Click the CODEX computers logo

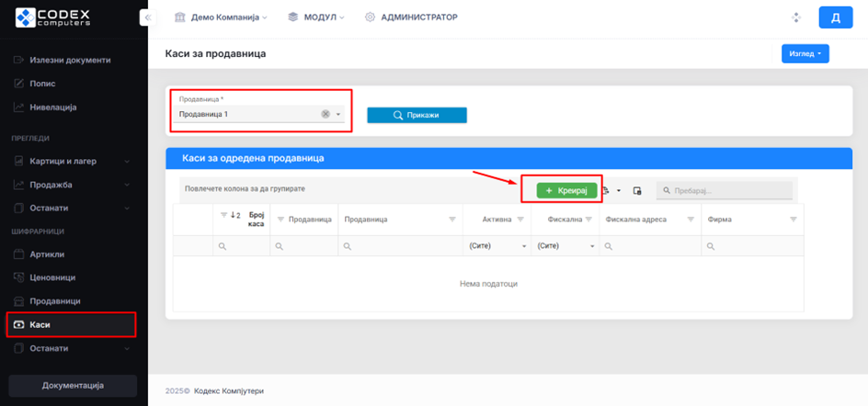(x=61, y=17)
